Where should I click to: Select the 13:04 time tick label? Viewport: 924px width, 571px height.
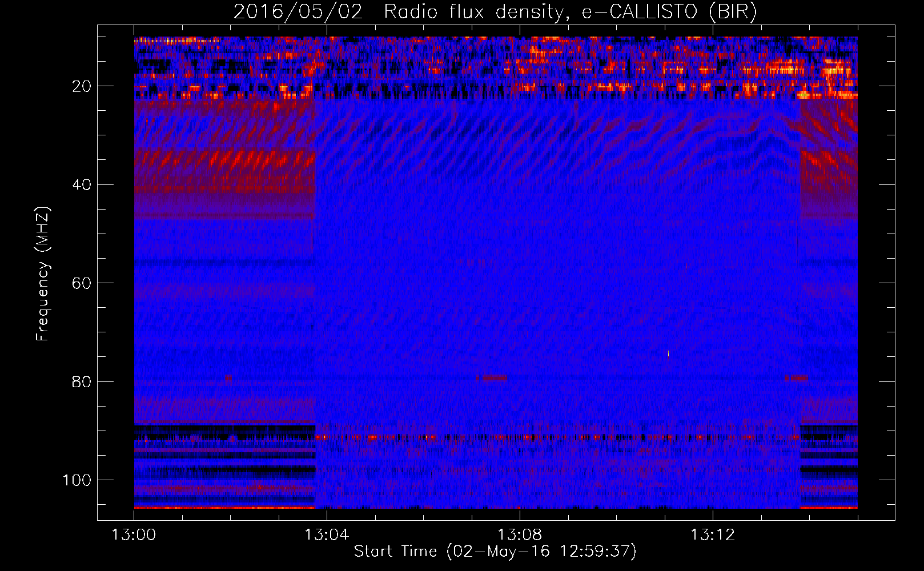point(327,535)
